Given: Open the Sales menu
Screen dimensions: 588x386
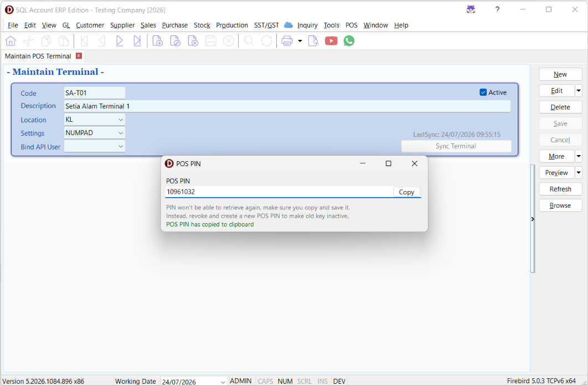Looking at the screenshot, I should pos(148,25).
